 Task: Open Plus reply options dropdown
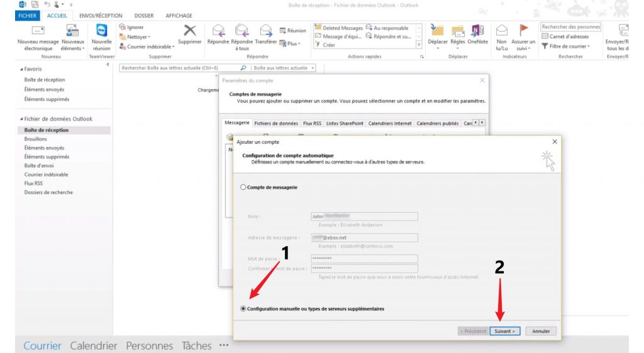tap(290, 43)
